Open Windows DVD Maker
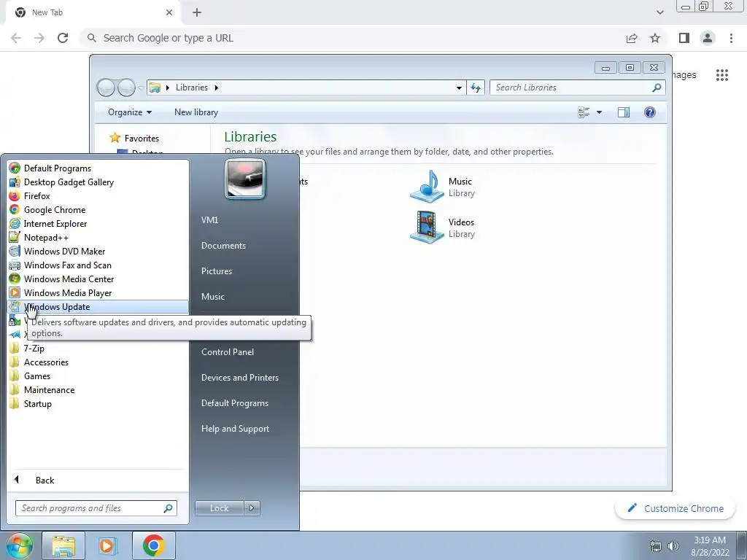This screenshot has height=560, width=747. point(64,251)
